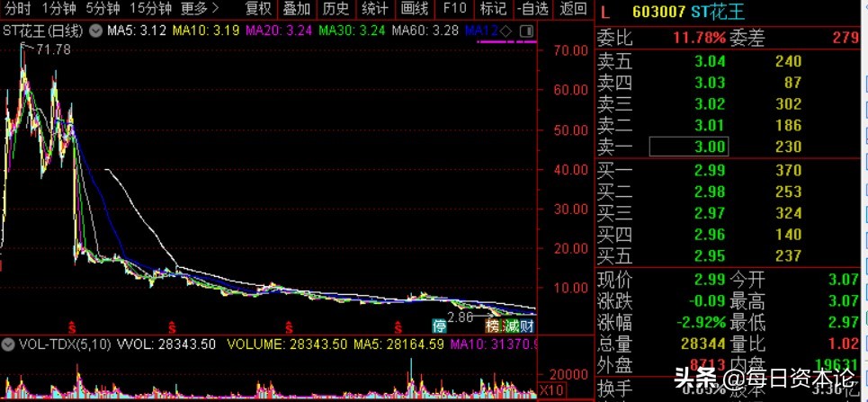The height and width of the screenshot is (402, 868).
Task: Click the 2.86 low price label
Action: [x=461, y=317]
